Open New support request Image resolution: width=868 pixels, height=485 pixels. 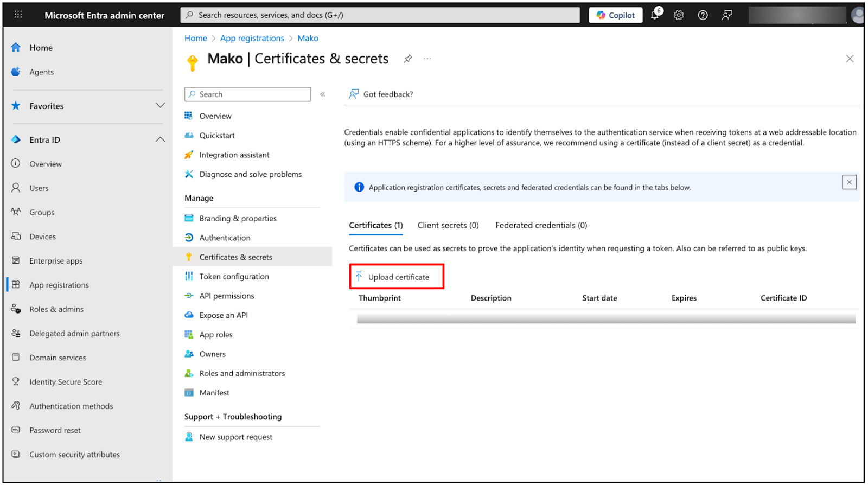click(235, 437)
